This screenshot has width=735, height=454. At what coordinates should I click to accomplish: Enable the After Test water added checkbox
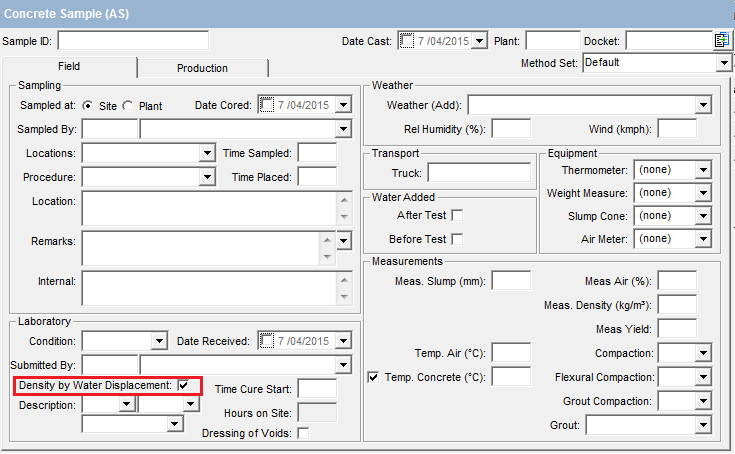pos(457,215)
